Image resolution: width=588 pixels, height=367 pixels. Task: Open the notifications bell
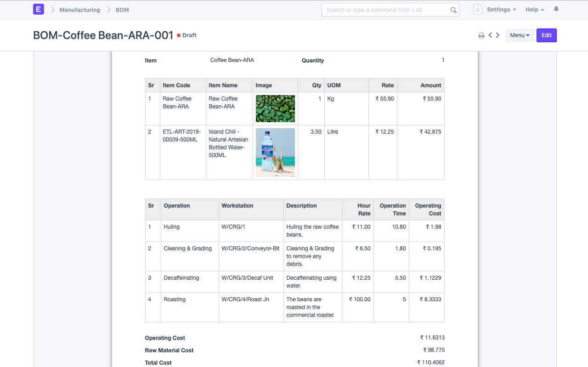[556, 9]
